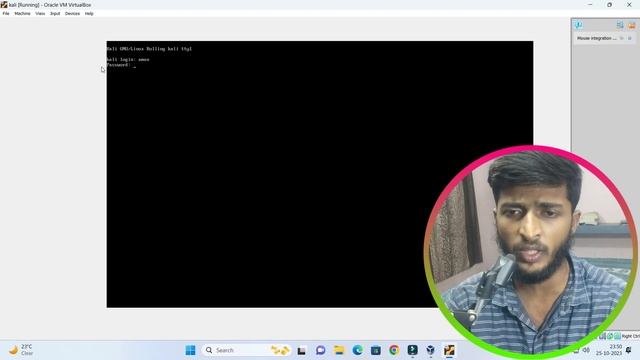Click the volume speaker icon in tray
Viewport: 640px width, 360px height.
pos(586,350)
